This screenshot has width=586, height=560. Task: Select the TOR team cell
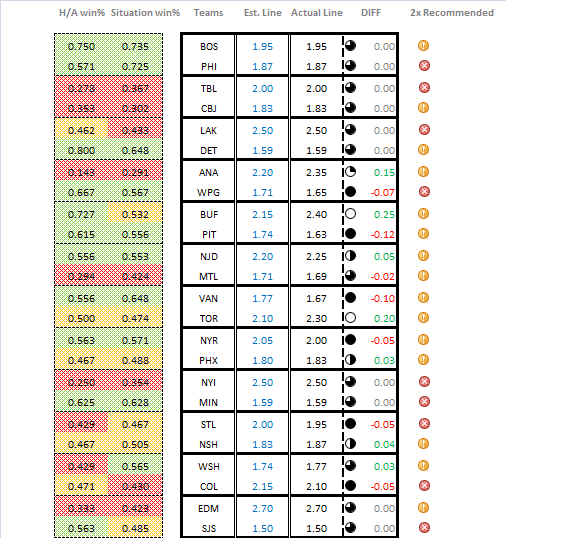209,319
